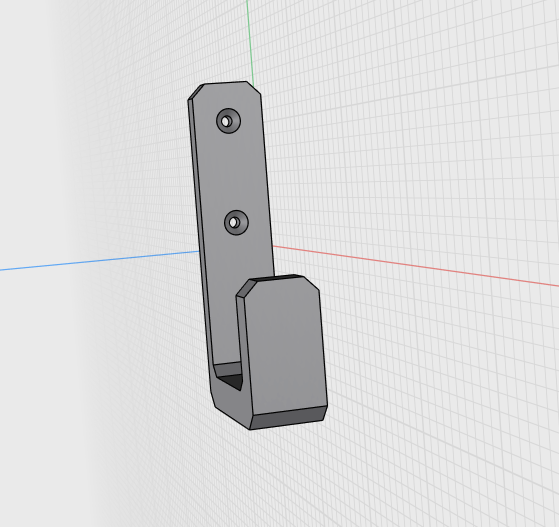559x527 pixels.
Task: Click the through-hole inside the lower screw hole
Action: [x=233, y=222]
